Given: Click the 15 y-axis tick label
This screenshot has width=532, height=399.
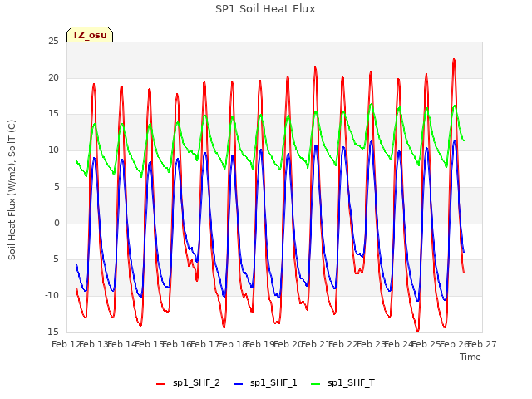Looking at the screenshot, I should tap(53, 114).
